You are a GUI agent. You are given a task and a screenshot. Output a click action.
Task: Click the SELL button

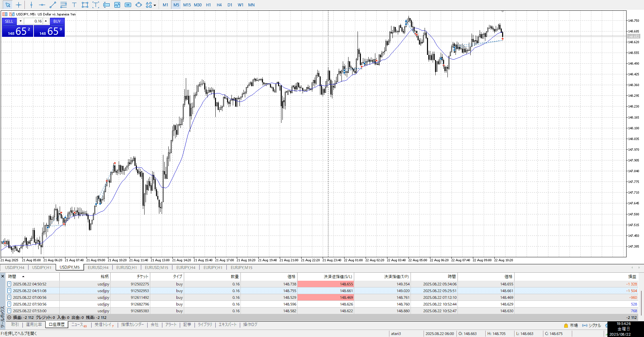click(x=9, y=21)
